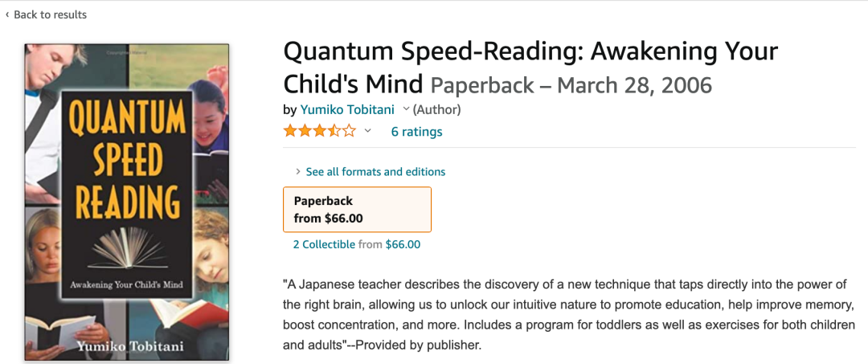This screenshot has height=364, width=868.
Task: Click the book title heading
Action: click(x=530, y=67)
